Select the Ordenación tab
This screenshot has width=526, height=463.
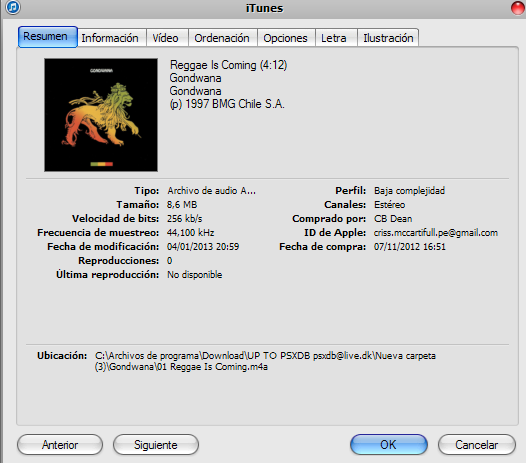[222, 38]
